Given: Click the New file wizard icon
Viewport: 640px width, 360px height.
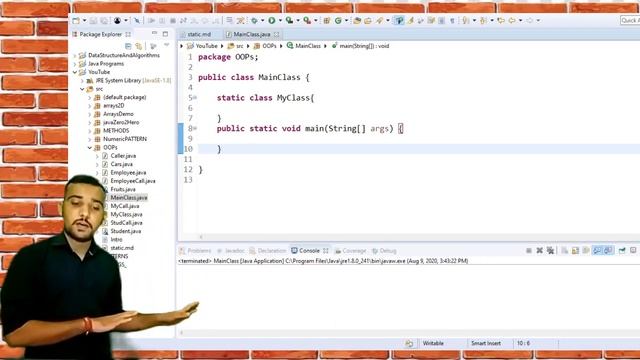Looking at the screenshot, I should (76, 20).
